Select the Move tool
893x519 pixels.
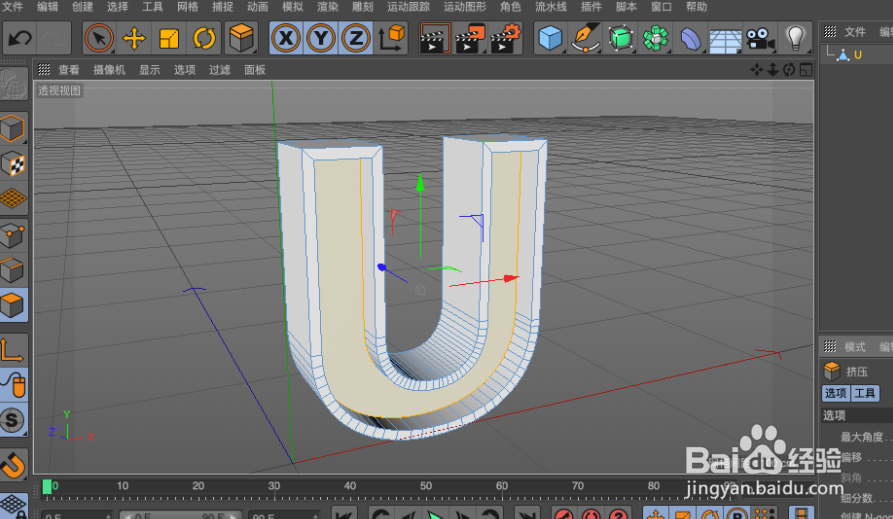tap(134, 39)
